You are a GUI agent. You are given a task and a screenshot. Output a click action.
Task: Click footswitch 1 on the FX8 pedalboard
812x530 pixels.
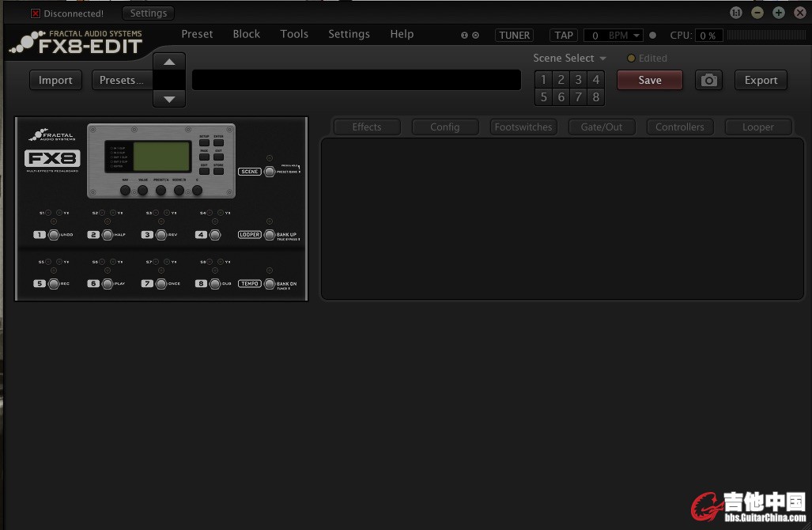[x=53, y=235]
